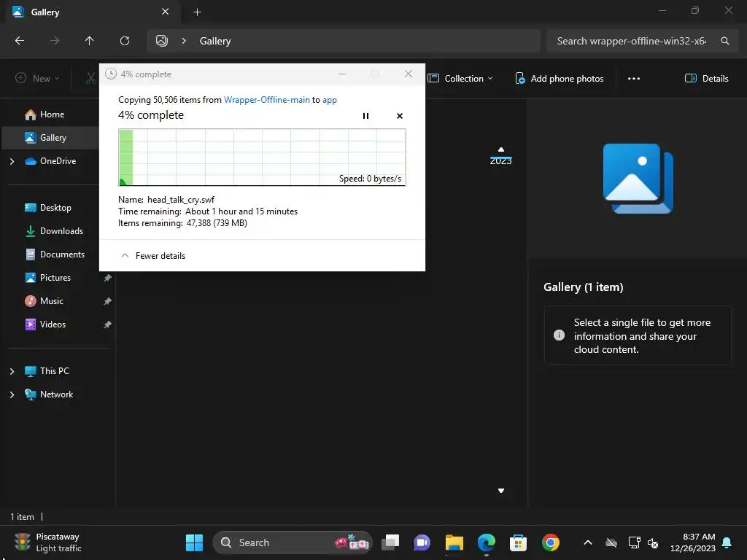The height and width of the screenshot is (560, 747).
Task: Expand the Network tree node
Action: coord(12,394)
